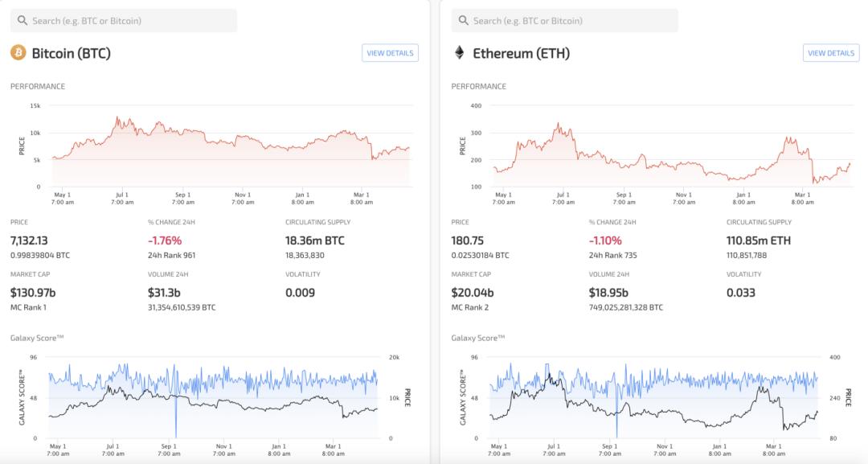Open View Details for Bitcoin
868x464 pixels.
pyautogui.click(x=391, y=53)
